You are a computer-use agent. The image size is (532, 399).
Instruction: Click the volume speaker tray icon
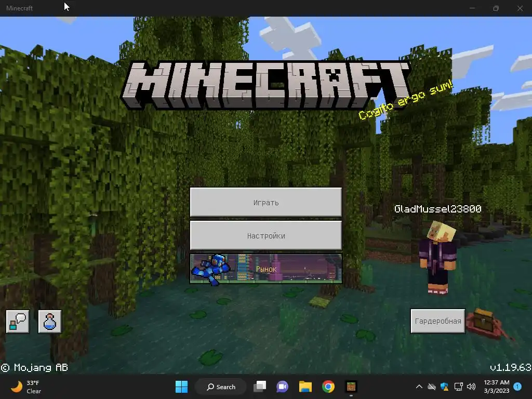point(471,387)
